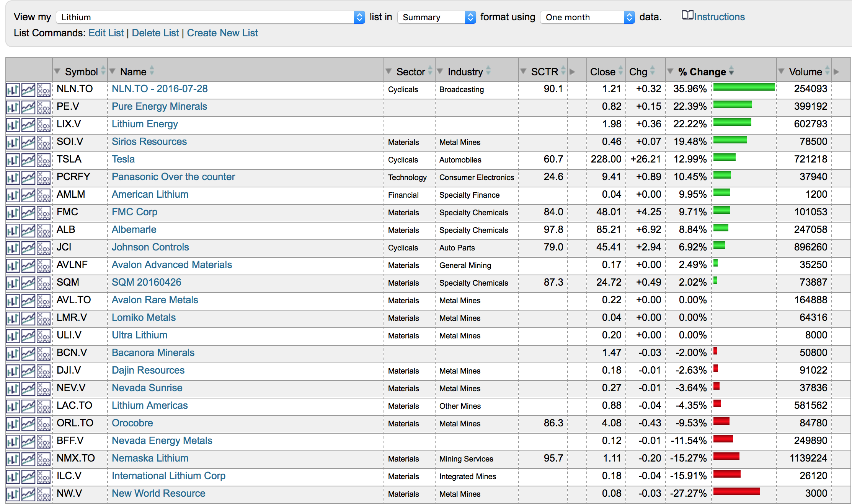Sort table by Sector column header
This screenshot has height=504, width=852.
pyautogui.click(x=411, y=72)
